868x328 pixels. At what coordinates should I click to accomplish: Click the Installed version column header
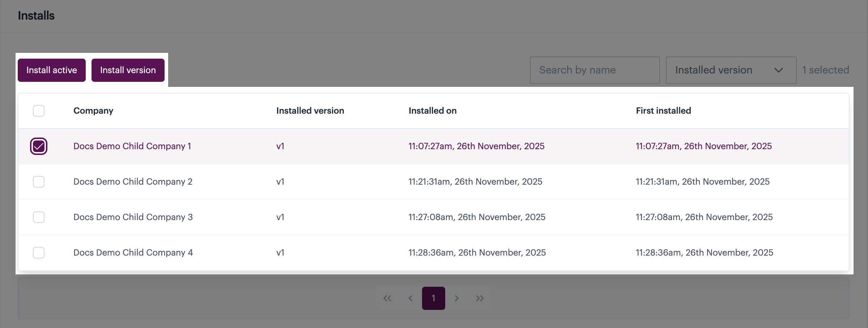click(x=310, y=111)
